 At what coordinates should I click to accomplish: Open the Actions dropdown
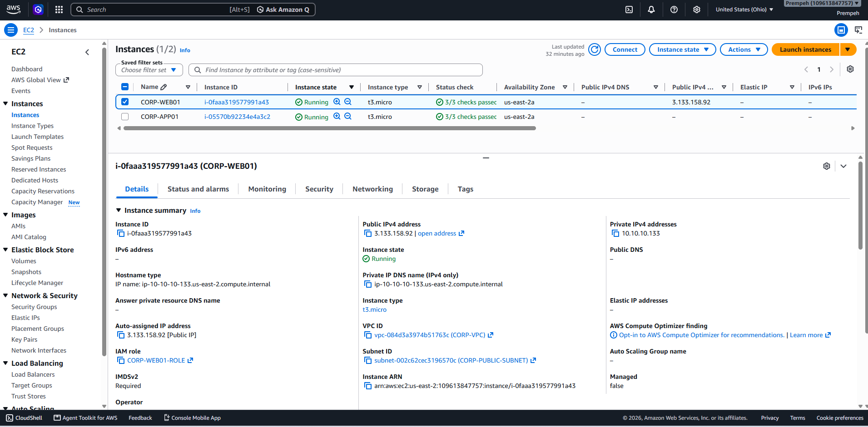[744, 49]
